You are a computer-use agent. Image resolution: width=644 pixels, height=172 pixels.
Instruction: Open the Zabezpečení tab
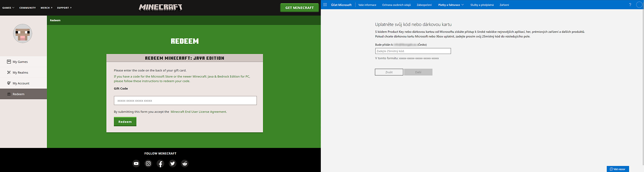pos(424,5)
